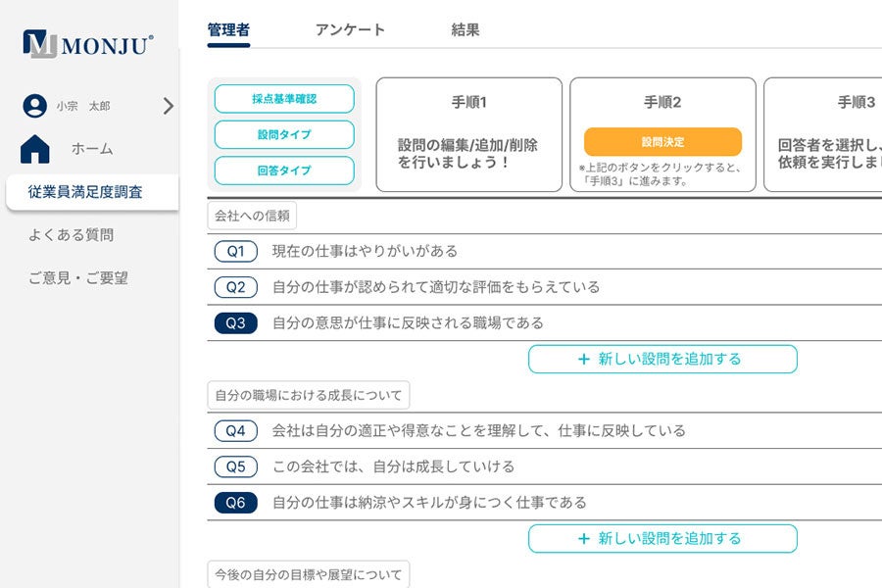Select the Q1 question badge

click(235, 252)
